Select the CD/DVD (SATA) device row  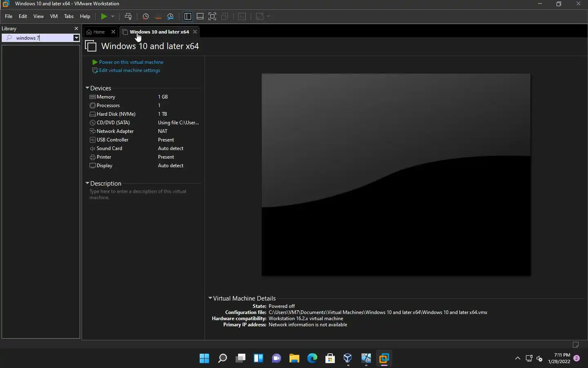[145, 123]
